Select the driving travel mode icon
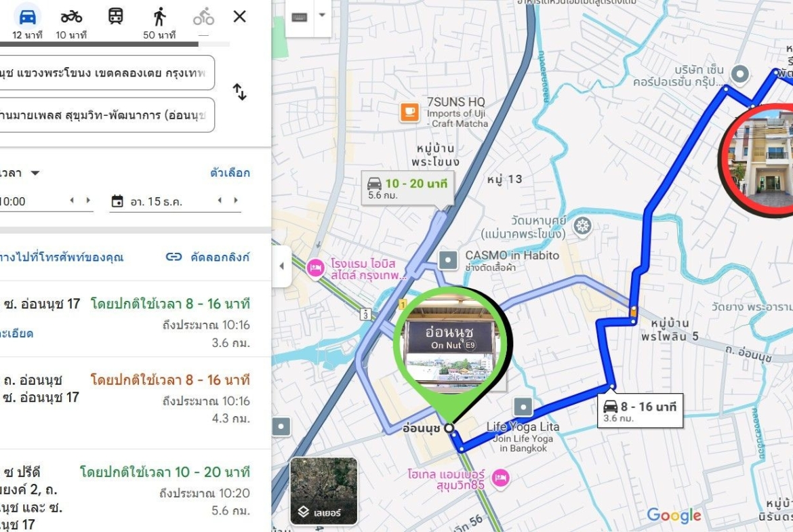This screenshot has height=532, width=793. [27, 17]
